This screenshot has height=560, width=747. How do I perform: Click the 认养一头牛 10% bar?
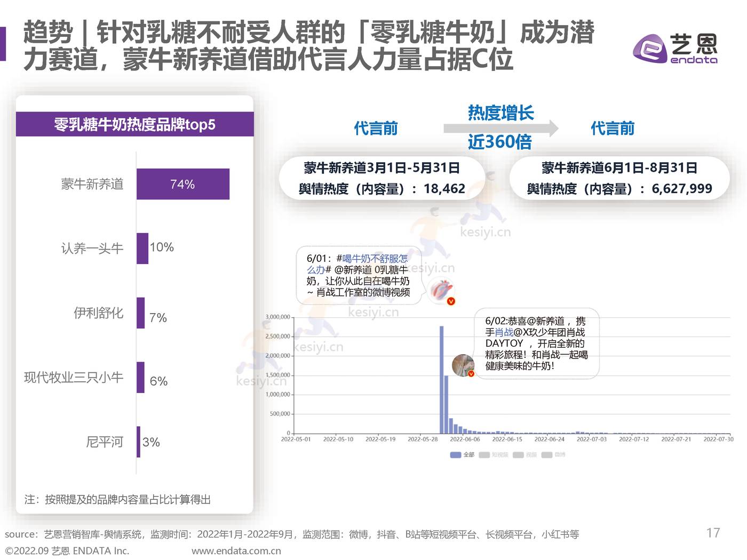[142, 248]
